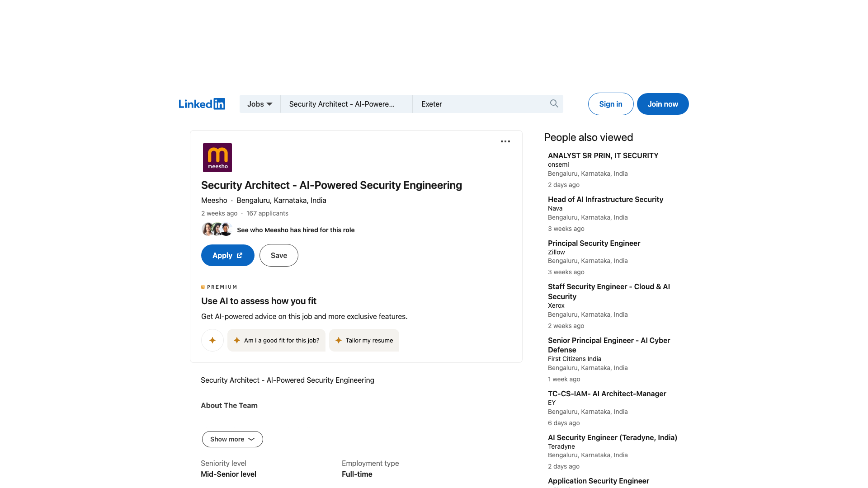Open ANALYST SR PRIN, IT SECURITY job
The height and width of the screenshot is (488, 868).
click(x=603, y=155)
